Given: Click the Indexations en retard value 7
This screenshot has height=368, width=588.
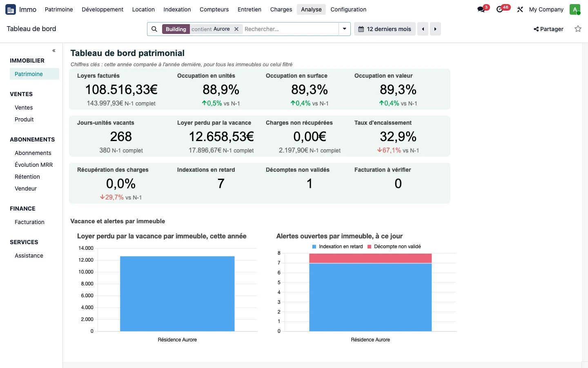Looking at the screenshot, I should coord(221,184).
